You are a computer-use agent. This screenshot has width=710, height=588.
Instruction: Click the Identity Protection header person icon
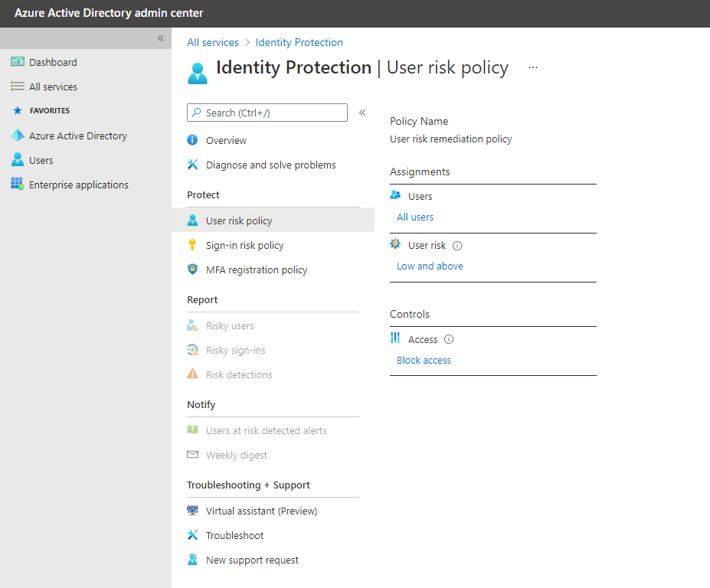pyautogui.click(x=198, y=73)
